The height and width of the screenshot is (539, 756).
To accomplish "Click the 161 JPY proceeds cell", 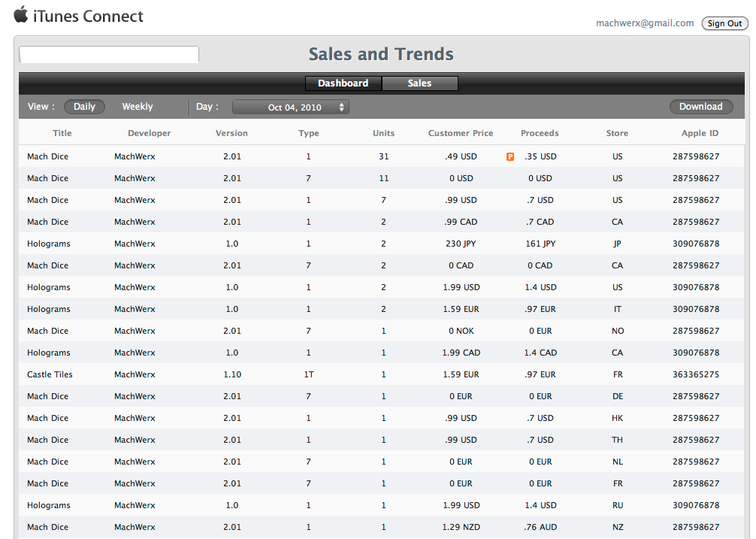I will pyautogui.click(x=540, y=244).
